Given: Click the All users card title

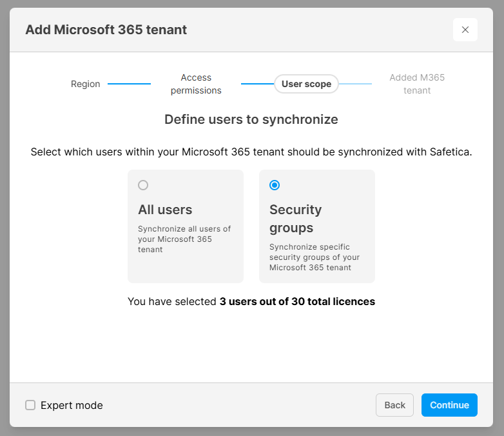Looking at the screenshot, I should click(x=165, y=210).
